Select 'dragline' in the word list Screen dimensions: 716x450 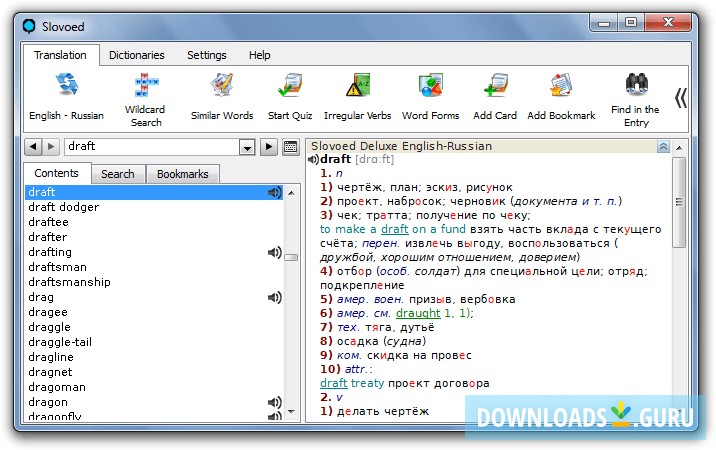point(154,357)
